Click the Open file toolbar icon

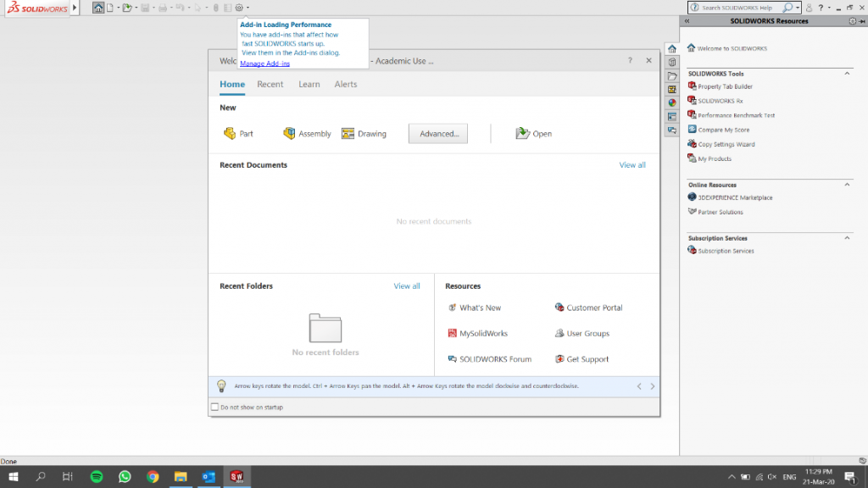pos(127,8)
